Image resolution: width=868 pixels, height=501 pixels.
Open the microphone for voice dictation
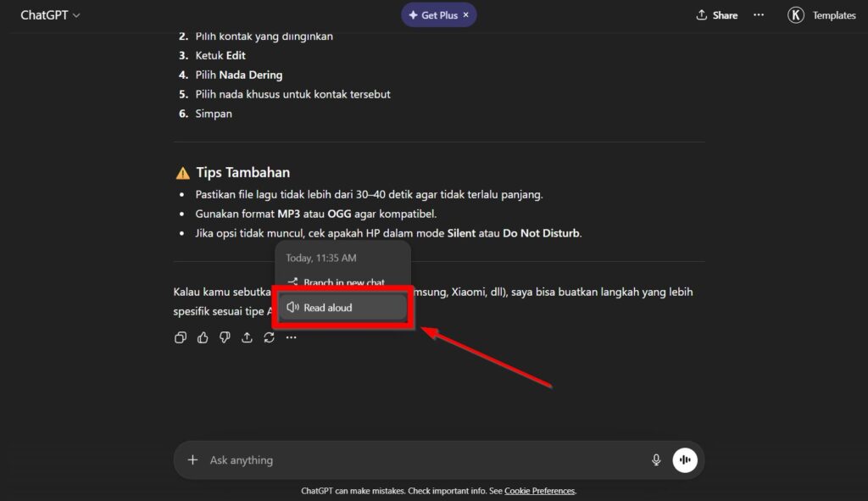click(x=655, y=459)
